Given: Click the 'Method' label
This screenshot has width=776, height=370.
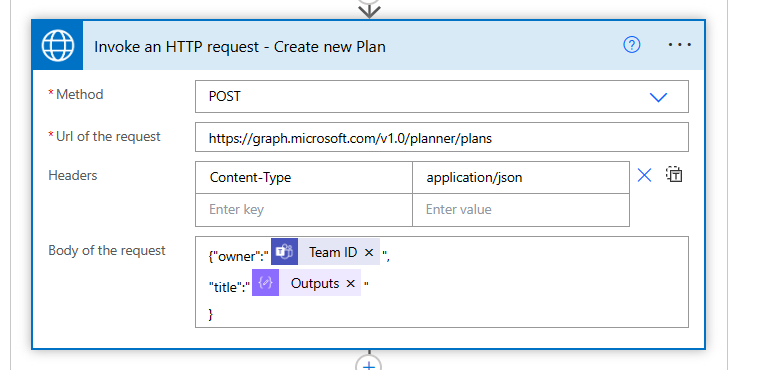Looking at the screenshot, I should pyautogui.click(x=80, y=94).
